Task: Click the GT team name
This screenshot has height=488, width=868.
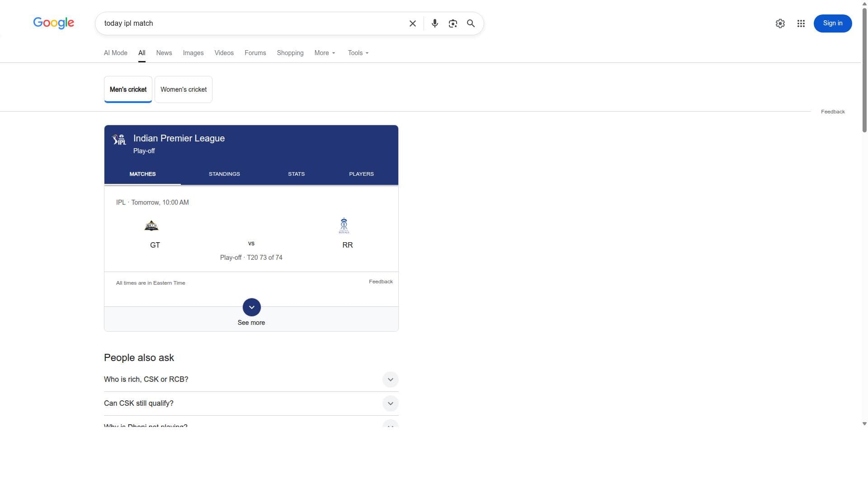Action: click(155, 245)
